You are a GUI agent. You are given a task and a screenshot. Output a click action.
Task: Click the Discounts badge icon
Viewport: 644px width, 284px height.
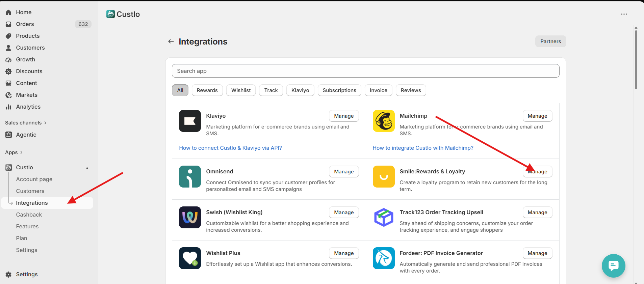pos(8,72)
